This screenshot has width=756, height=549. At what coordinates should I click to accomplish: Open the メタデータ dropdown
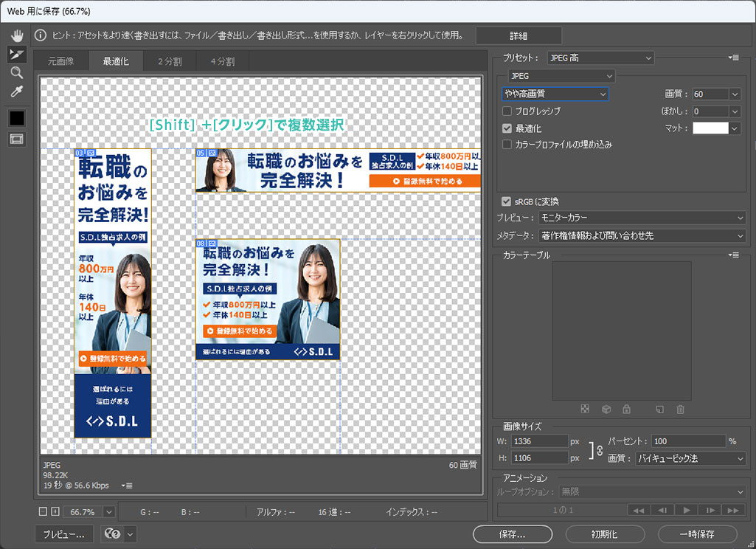[x=642, y=236]
